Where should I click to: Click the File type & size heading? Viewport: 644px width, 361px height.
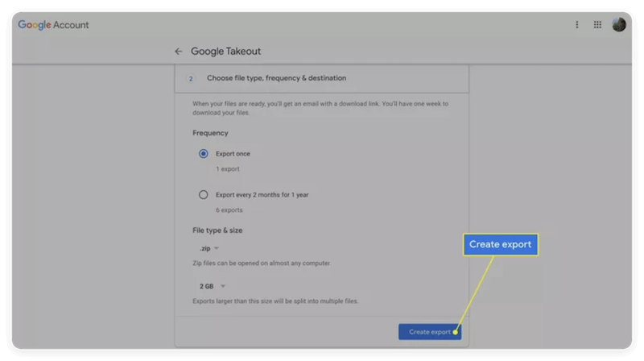coord(217,230)
